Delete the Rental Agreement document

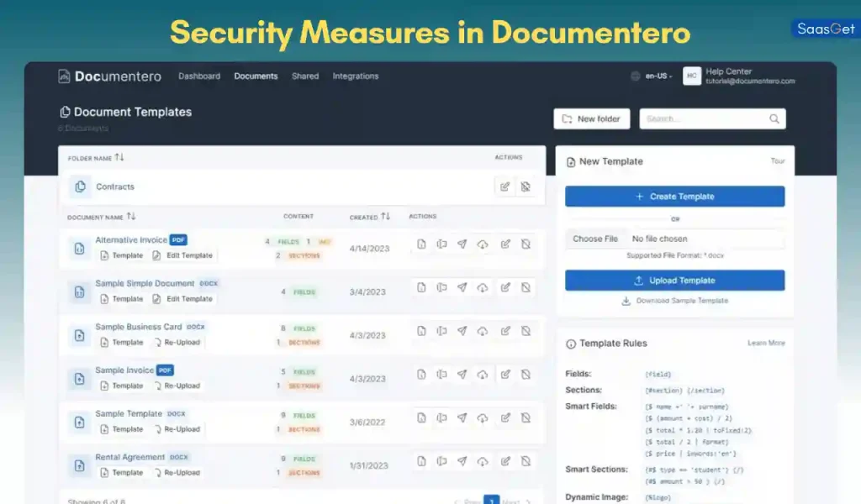[x=526, y=460]
